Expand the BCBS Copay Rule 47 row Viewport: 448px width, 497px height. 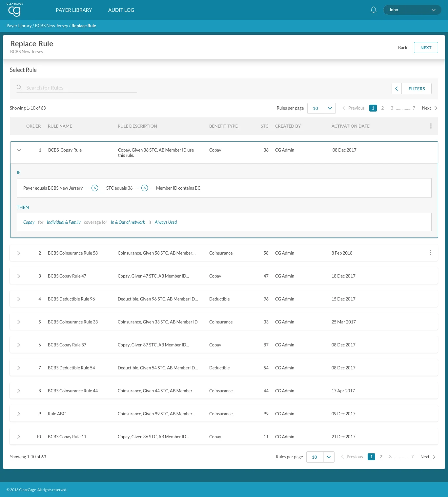[19, 276]
